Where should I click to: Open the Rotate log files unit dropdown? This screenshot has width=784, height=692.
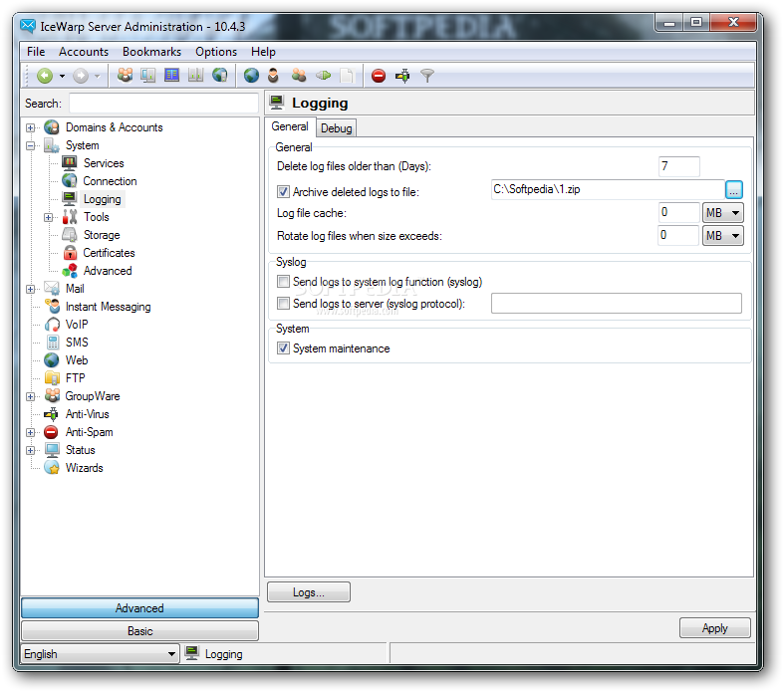722,235
